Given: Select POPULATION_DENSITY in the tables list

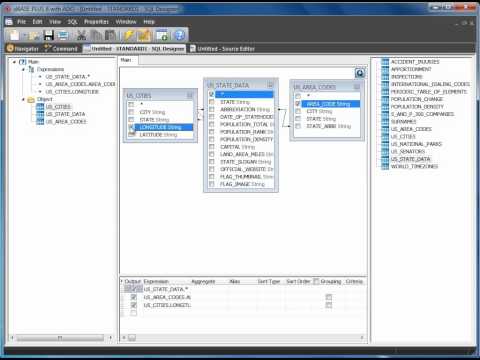Looking at the screenshot, I should (417, 107).
